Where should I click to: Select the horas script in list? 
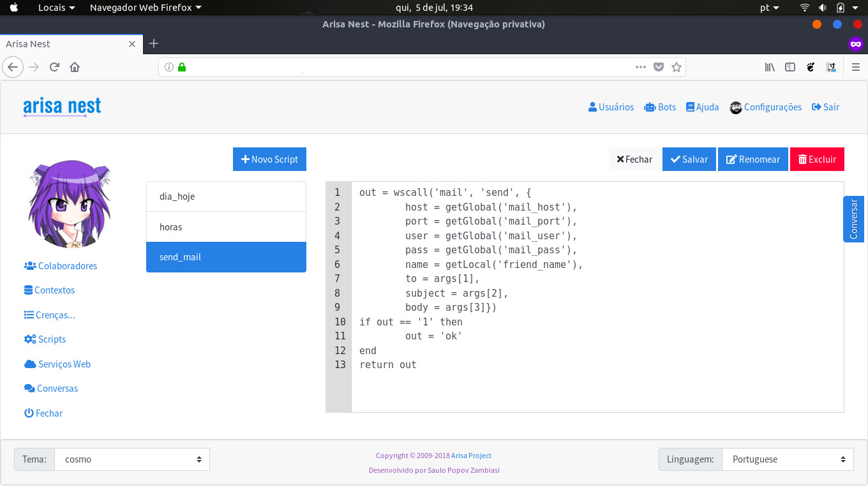coord(226,227)
